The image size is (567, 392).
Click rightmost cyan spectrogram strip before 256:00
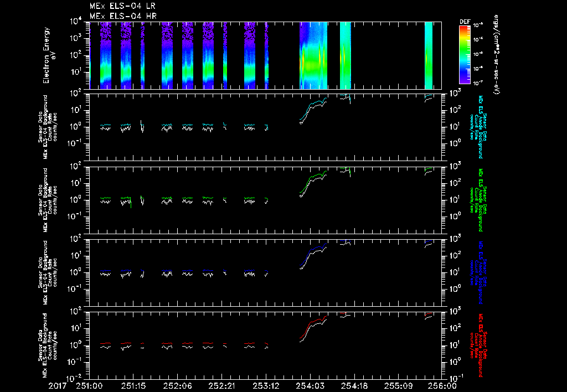click(429, 55)
